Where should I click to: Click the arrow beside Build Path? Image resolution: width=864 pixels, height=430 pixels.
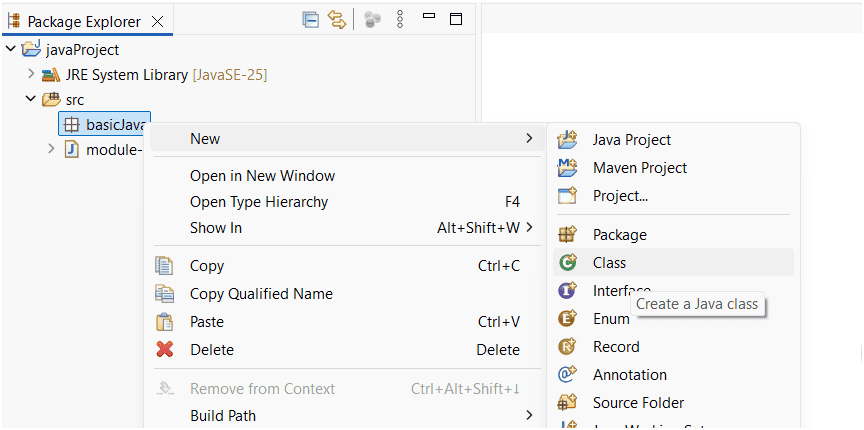click(529, 415)
